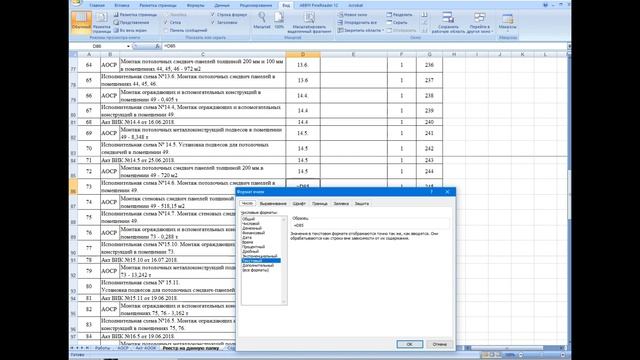Screen dimensions: 640x360
Task: Click the Office button logo
Action: tap(77, 3)
